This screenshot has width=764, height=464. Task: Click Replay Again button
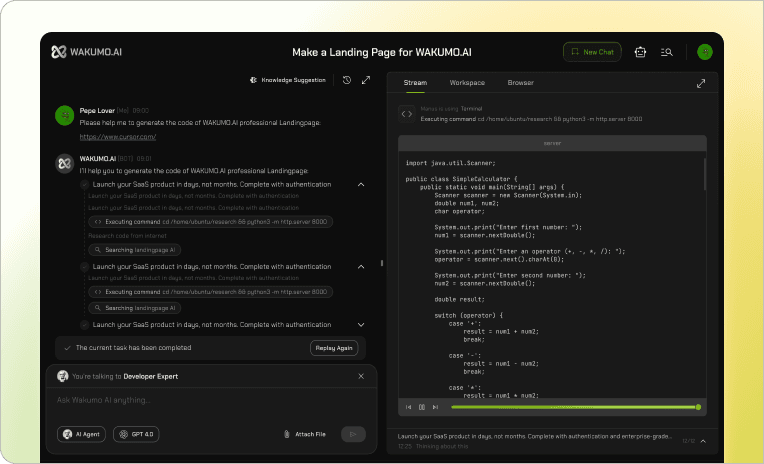point(334,348)
